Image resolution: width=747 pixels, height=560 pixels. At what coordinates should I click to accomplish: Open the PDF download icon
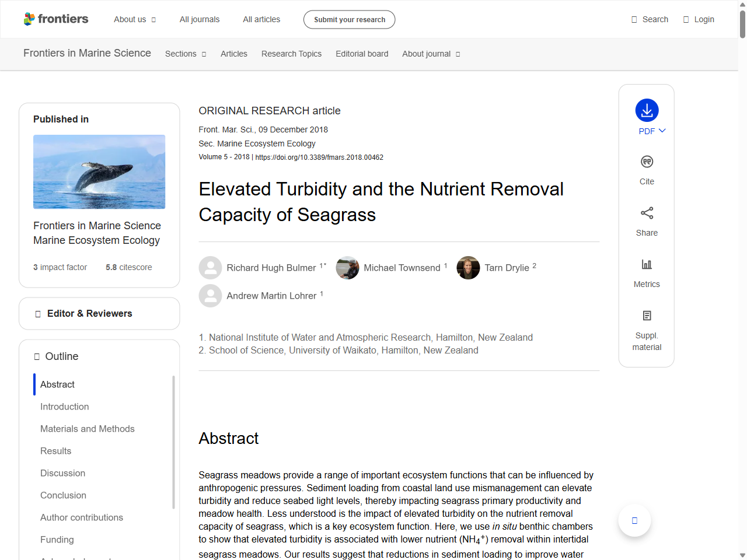click(647, 110)
